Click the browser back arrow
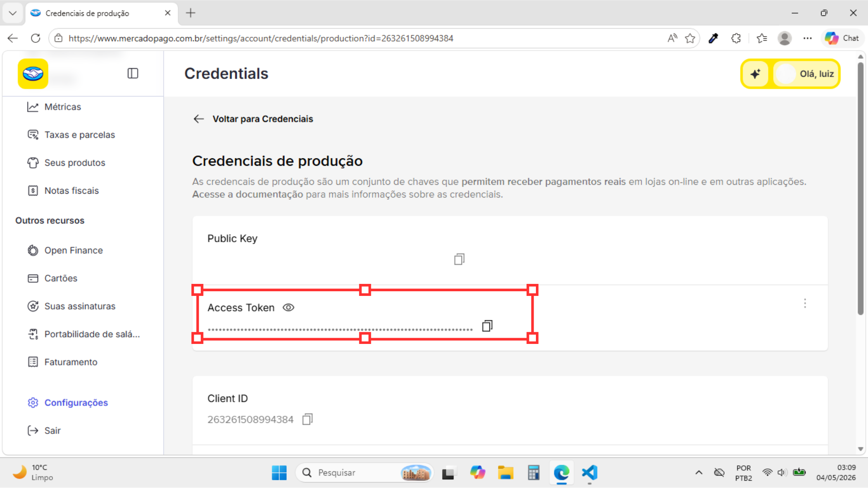Image resolution: width=868 pixels, height=488 pixels. [x=13, y=38]
